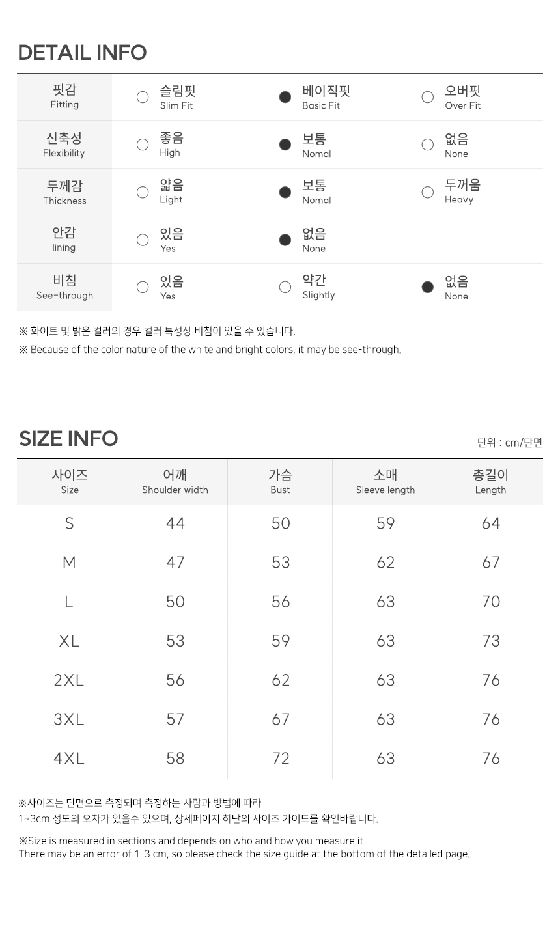This screenshot has width=560, height=933.
Task: Click the 2XL length value 76
Action: (491, 680)
